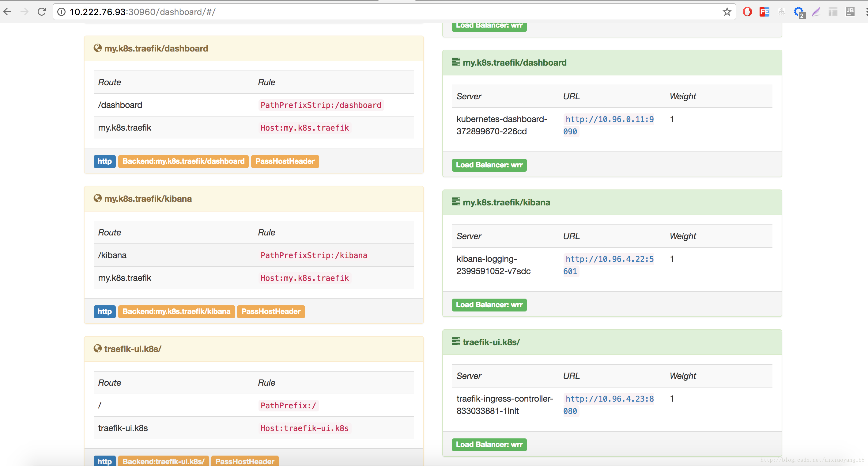Viewport: 868px width, 466px height.
Task: Click the Backend:my.k8s.traefik/kibana badge
Action: tap(176, 311)
